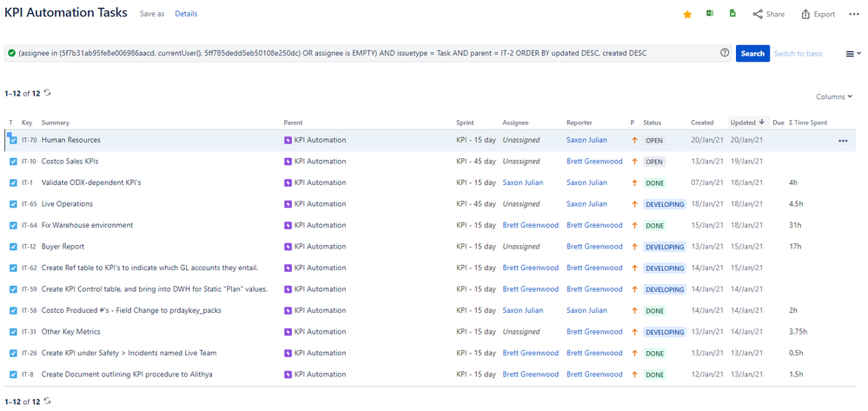The height and width of the screenshot is (411, 868).
Task: Click the DEVELOPING status of IT-65
Action: click(x=665, y=204)
